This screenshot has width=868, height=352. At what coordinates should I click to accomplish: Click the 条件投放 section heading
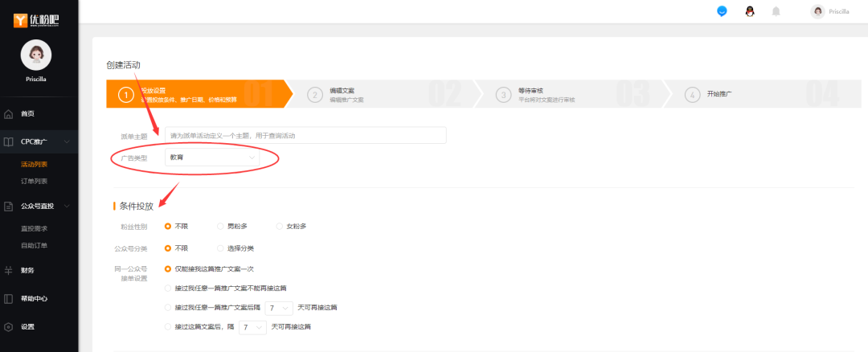tap(136, 207)
